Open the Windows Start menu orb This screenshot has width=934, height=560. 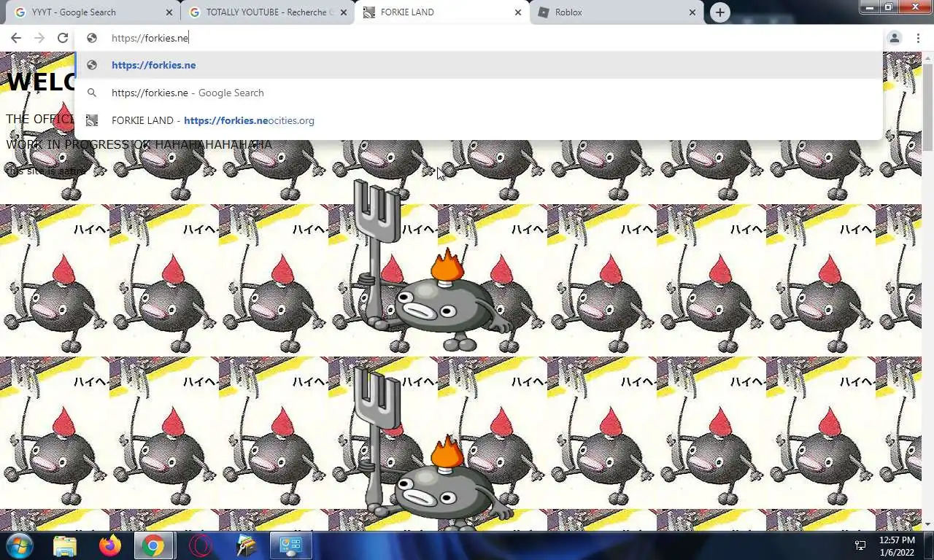20,545
